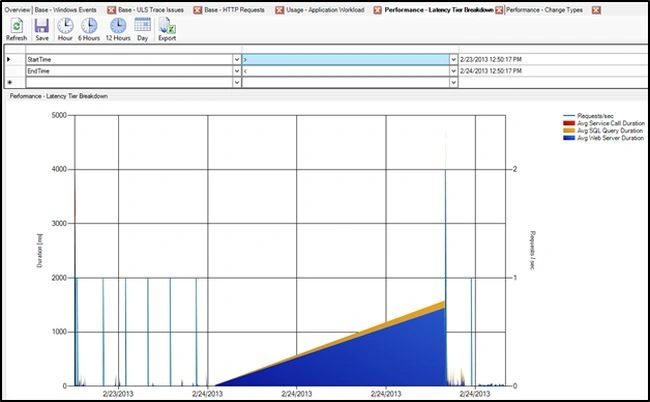Click the highlighted StartTime operator field
The image size is (650, 402).
(x=346, y=60)
